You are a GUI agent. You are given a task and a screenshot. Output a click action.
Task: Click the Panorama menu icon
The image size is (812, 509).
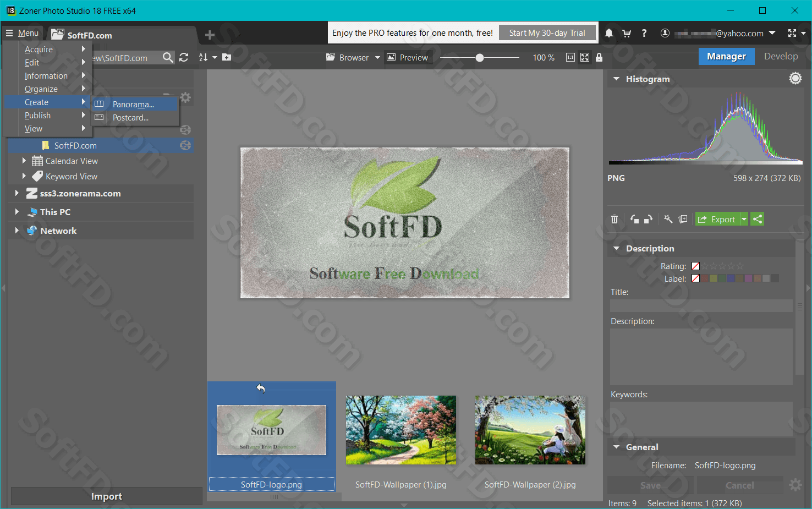pyautogui.click(x=99, y=104)
